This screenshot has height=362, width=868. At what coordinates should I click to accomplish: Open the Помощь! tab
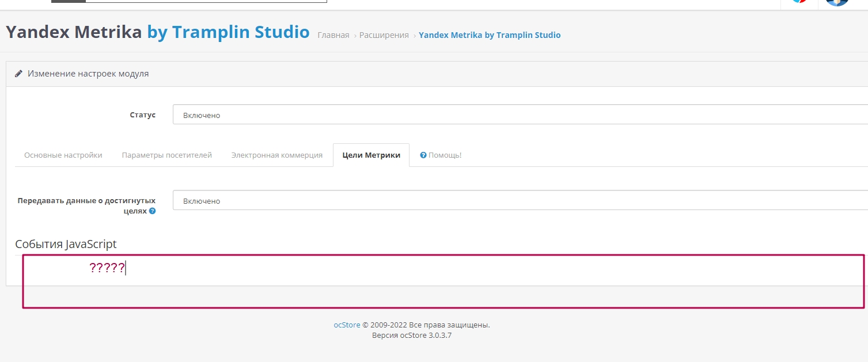441,155
